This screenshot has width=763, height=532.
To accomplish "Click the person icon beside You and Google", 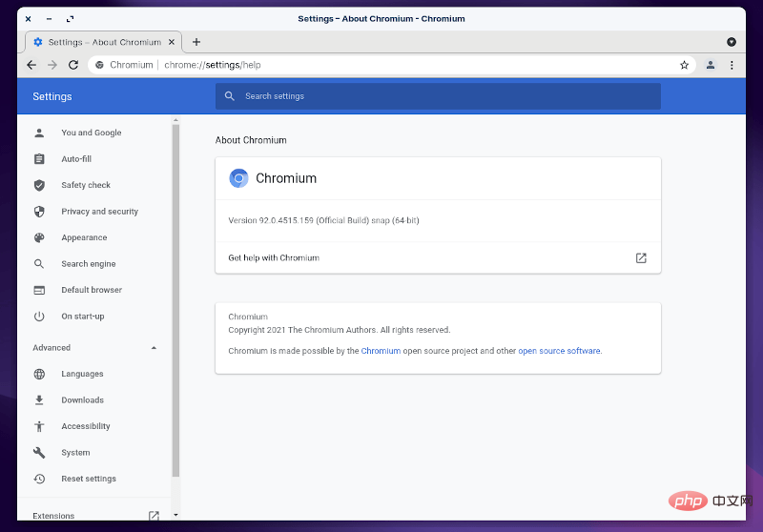I will (39, 133).
